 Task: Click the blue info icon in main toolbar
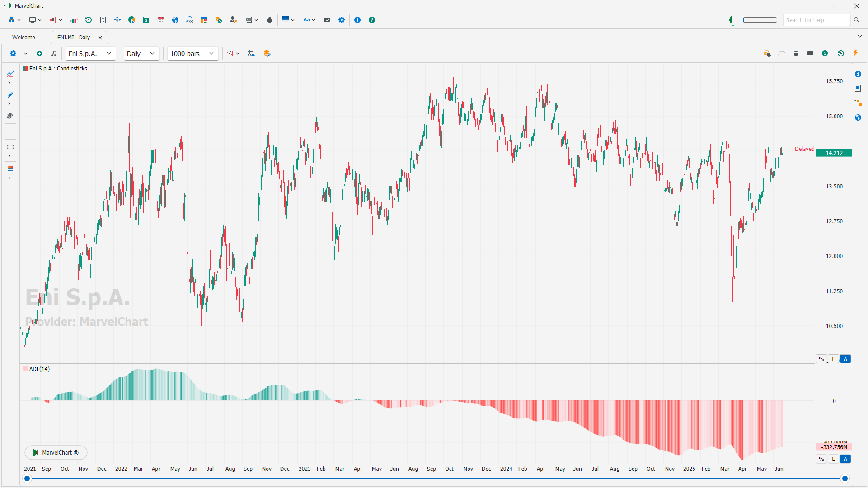357,20
